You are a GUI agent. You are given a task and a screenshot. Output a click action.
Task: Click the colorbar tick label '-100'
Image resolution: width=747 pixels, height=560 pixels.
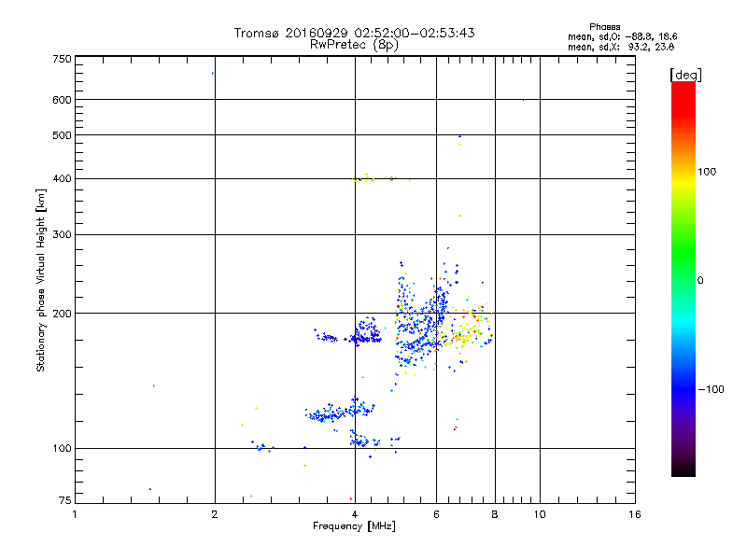711,389
